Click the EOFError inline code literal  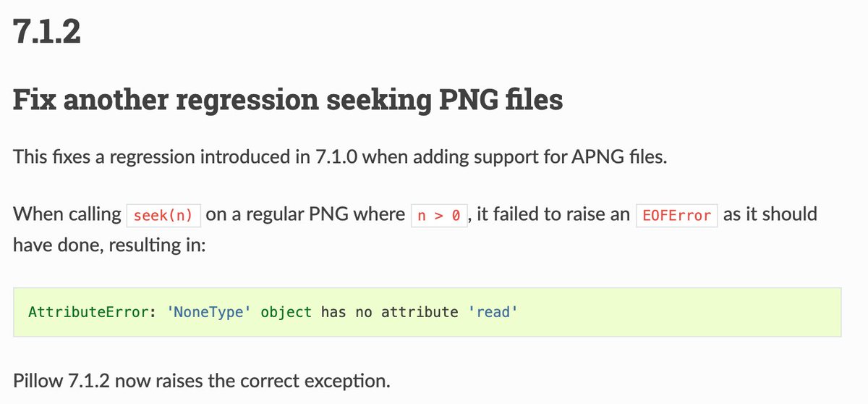click(676, 216)
